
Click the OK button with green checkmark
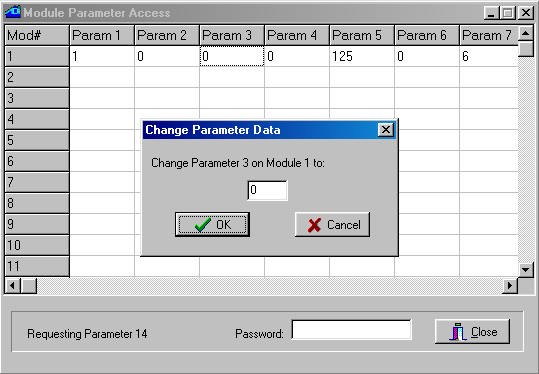(212, 224)
